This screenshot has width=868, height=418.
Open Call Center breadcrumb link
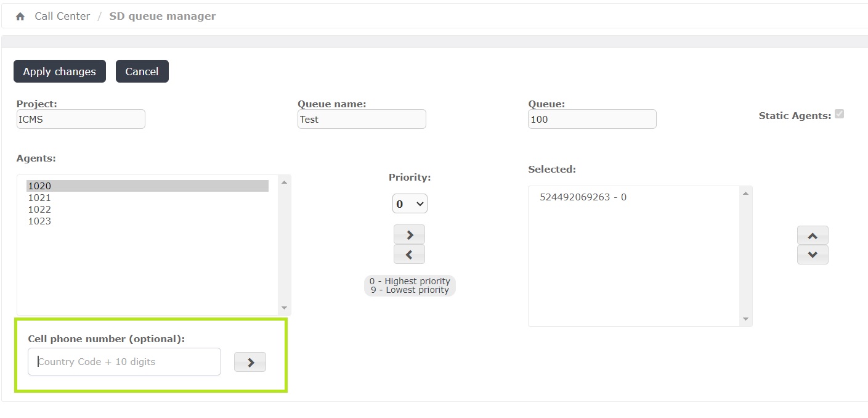[x=62, y=17]
